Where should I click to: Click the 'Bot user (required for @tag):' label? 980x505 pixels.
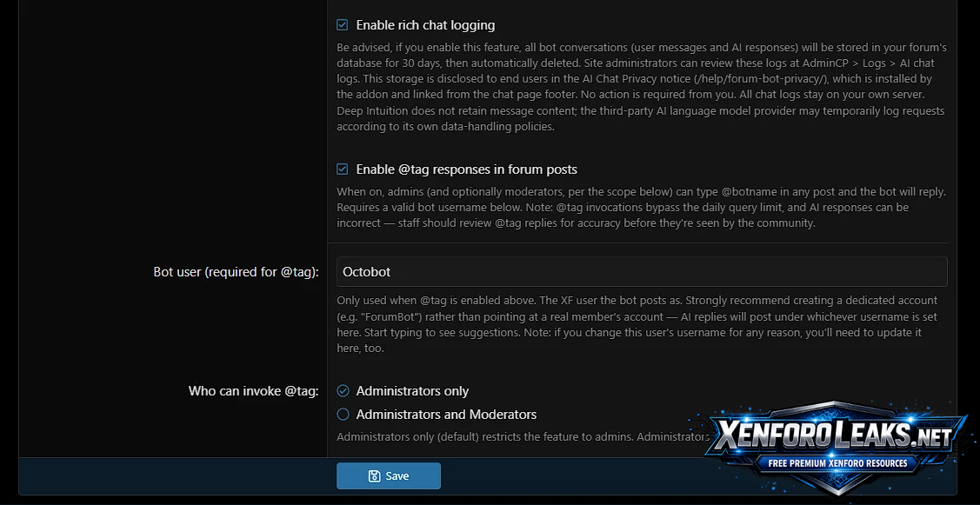pos(236,272)
